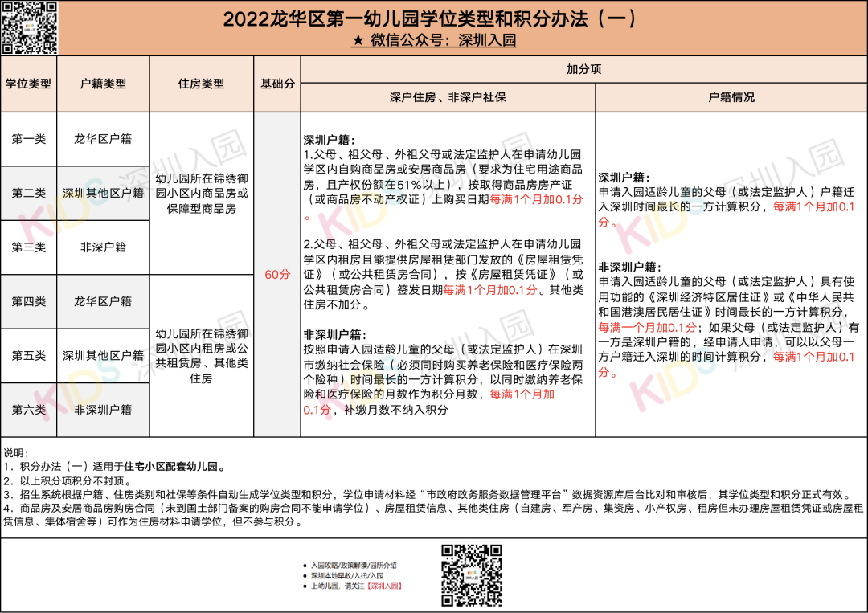The image size is (868, 613).
Task: Click 龙华区户籍 in the 第四类 row
Action: pyautogui.click(x=103, y=301)
